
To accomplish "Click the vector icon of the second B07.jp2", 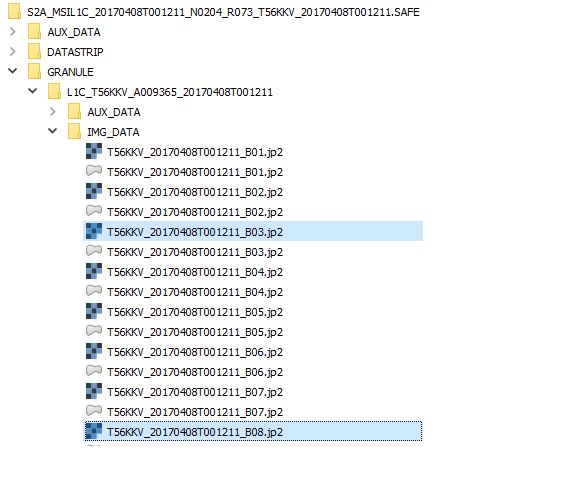I will (94, 410).
